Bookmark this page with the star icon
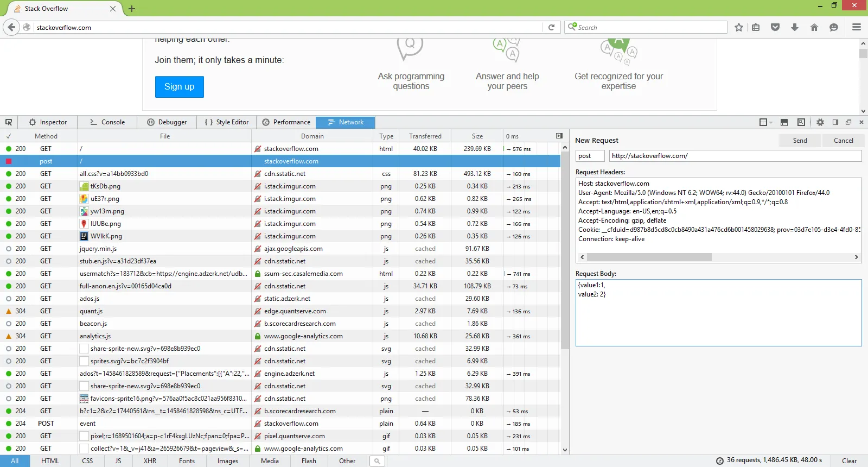Viewport: 868px width, 467px height. tap(739, 27)
